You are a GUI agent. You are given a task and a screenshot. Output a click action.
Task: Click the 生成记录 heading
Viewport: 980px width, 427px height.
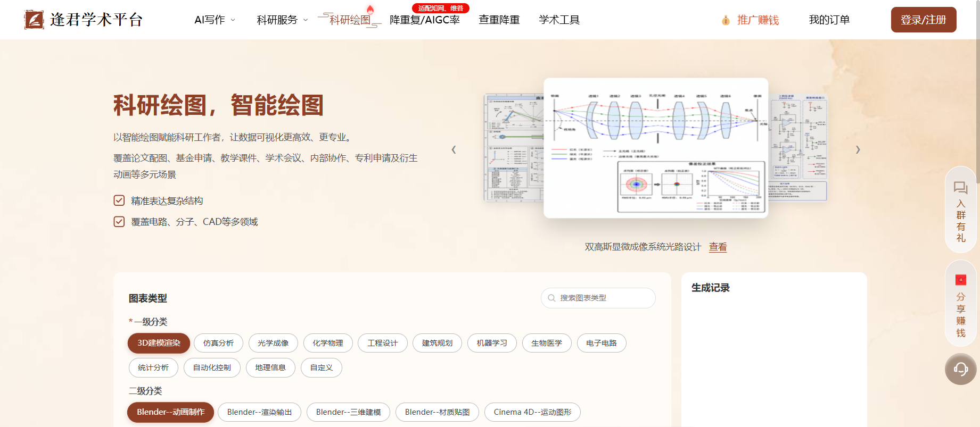(711, 288)
